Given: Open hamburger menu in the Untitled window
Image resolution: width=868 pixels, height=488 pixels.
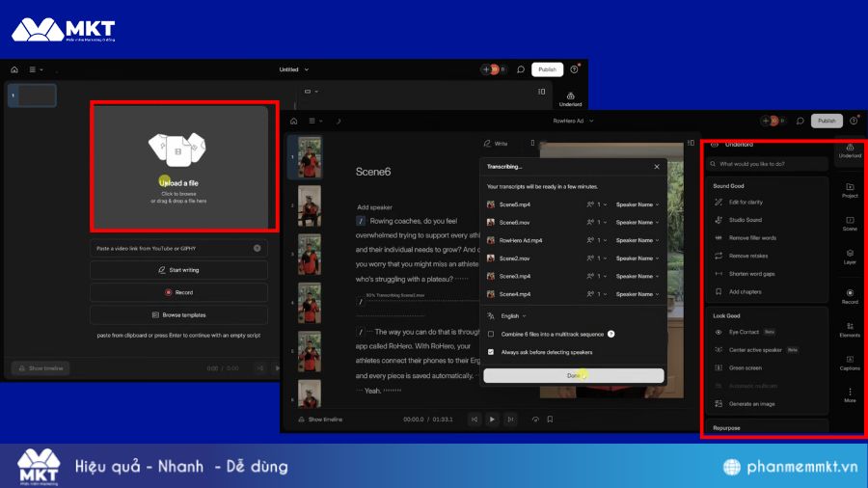Looking at the screenshot, I should (x=36, y=69).
